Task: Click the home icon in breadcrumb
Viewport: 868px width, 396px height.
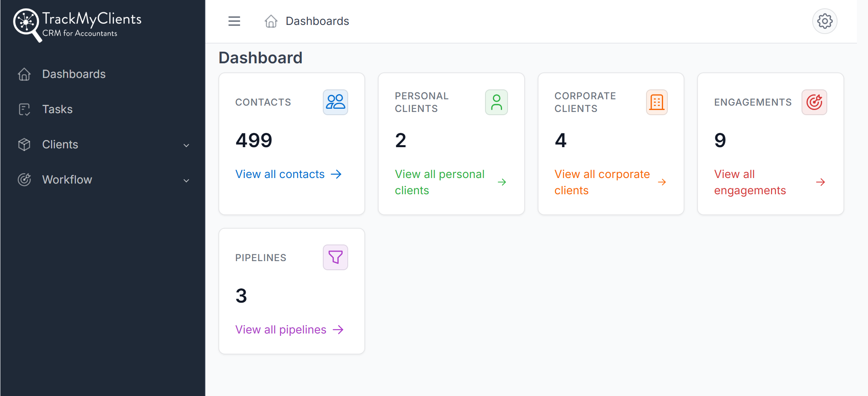Action: pos(271,21)
